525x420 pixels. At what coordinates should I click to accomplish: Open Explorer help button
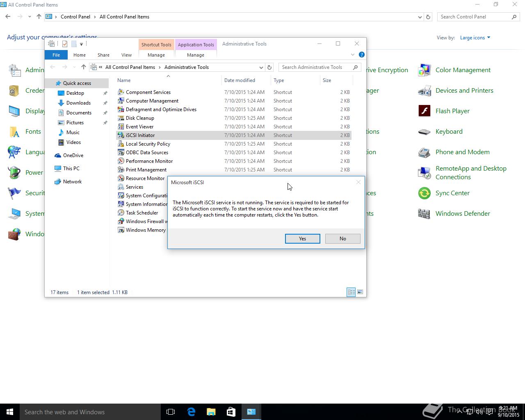point(361,55)
